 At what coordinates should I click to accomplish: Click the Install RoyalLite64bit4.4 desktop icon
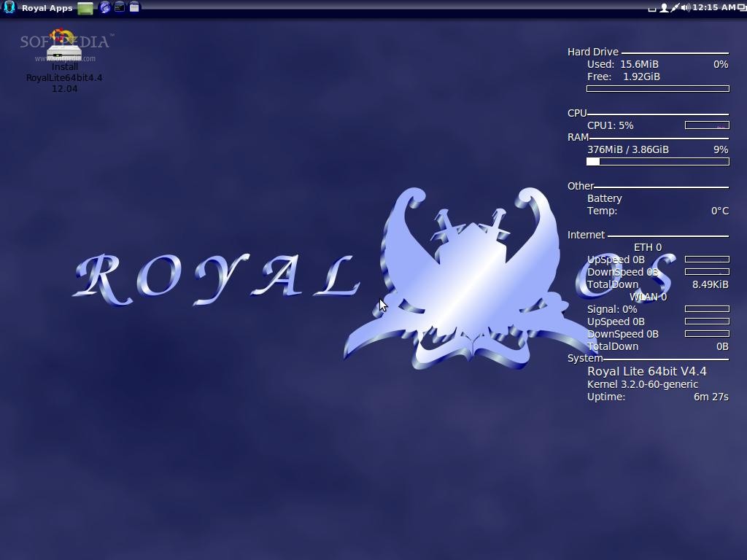tap(64, 61)
